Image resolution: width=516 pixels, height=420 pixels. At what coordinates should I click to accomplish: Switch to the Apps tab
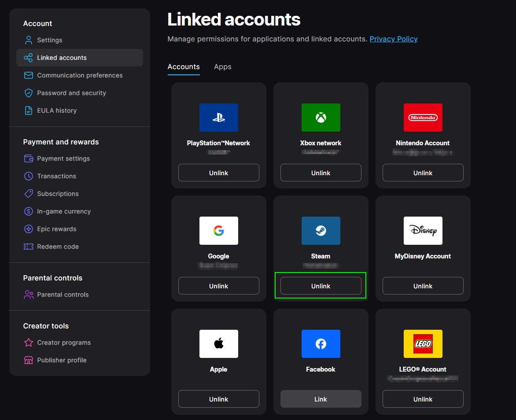pos(222,67)
